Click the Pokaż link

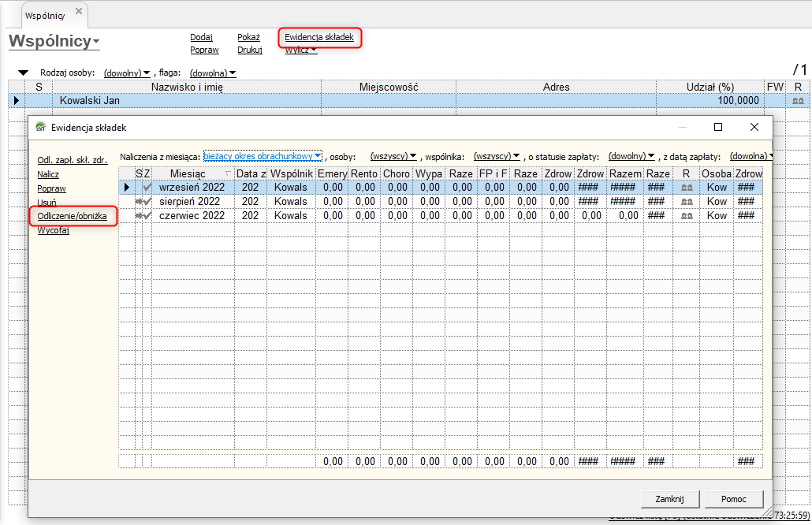tap(248, 37)
